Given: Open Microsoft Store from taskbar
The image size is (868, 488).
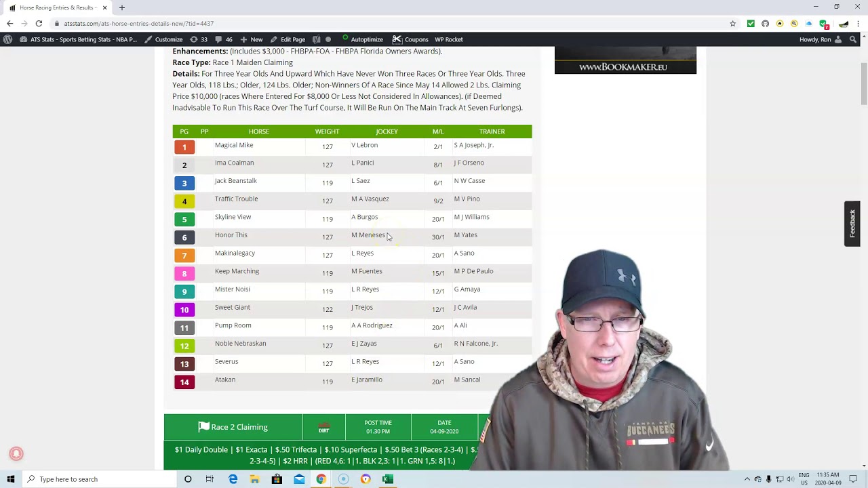Looking at the screenshot, I should pos(277,479).
